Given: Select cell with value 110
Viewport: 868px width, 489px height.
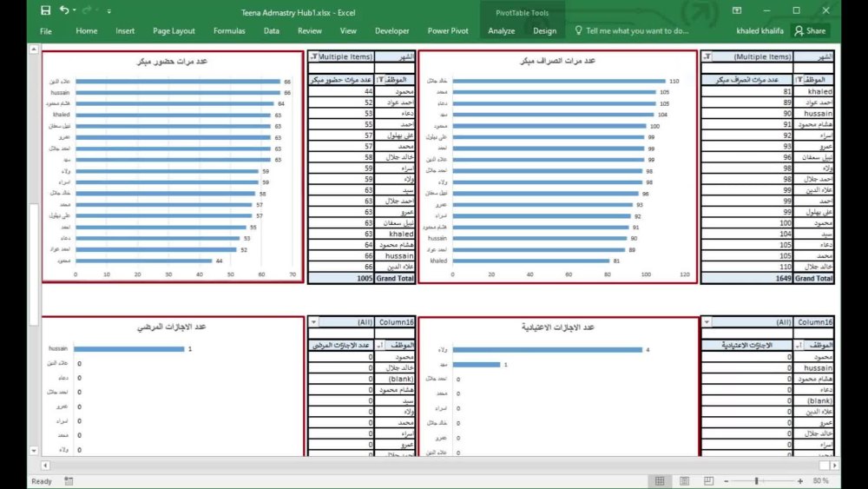Looking at the screenshot, I should coord(746,267).
